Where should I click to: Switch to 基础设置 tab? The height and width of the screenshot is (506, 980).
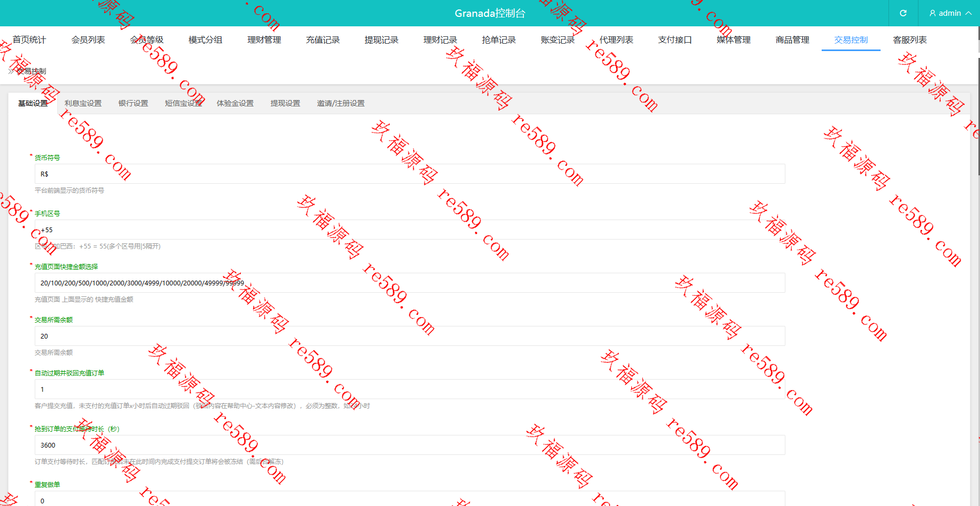(x=33, y=103)
